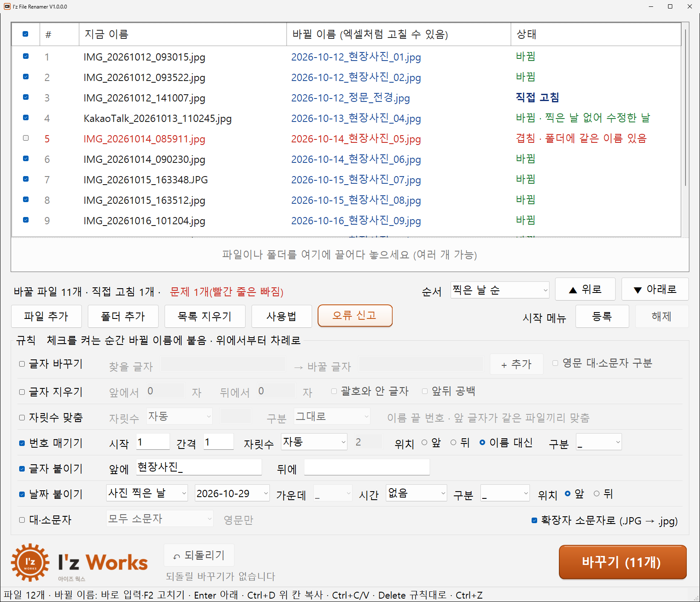This screenshot has width=700, height=602.
Task: Click the 겹침 · 폴더에 같은 이름 있음 status
Action: coord(581,138)
